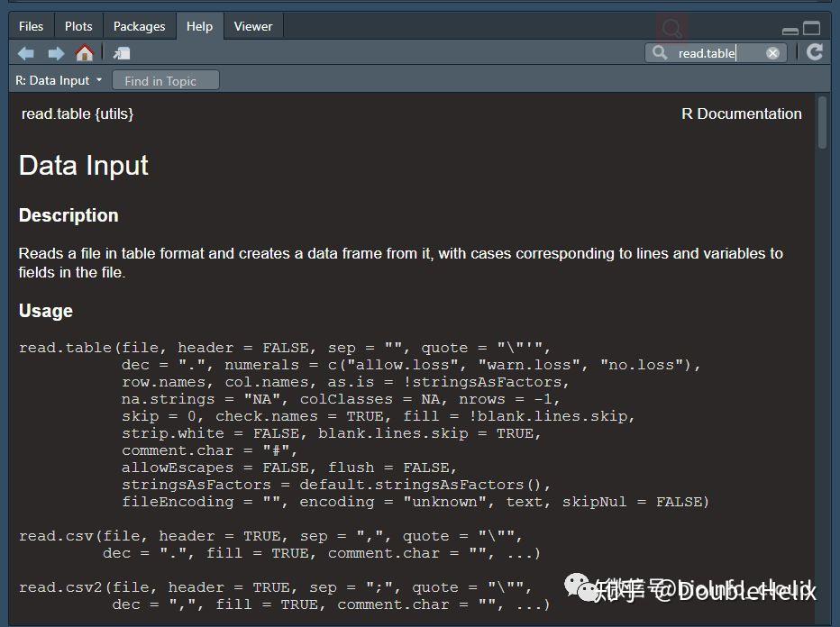Open the R Help home page

point(85,53)
